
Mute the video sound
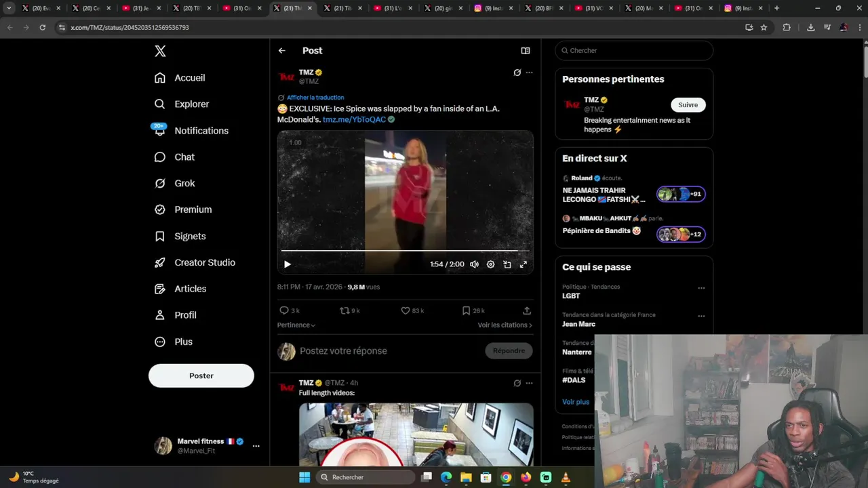point(474,264)
